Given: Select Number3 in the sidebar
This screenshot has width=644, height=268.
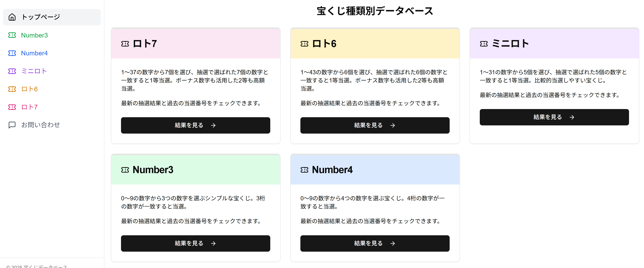Looking at the screenshot, I should [34, 35].
